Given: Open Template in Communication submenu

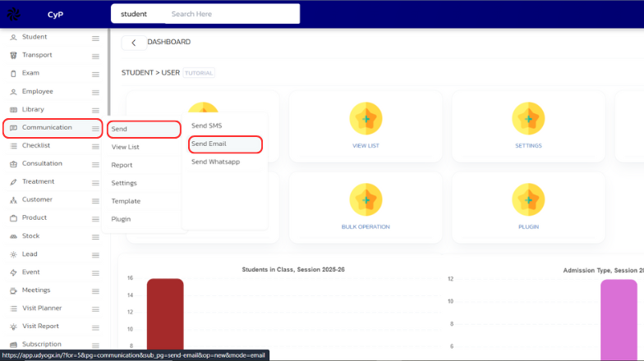Looking at the screenshot, I should 126,201.
